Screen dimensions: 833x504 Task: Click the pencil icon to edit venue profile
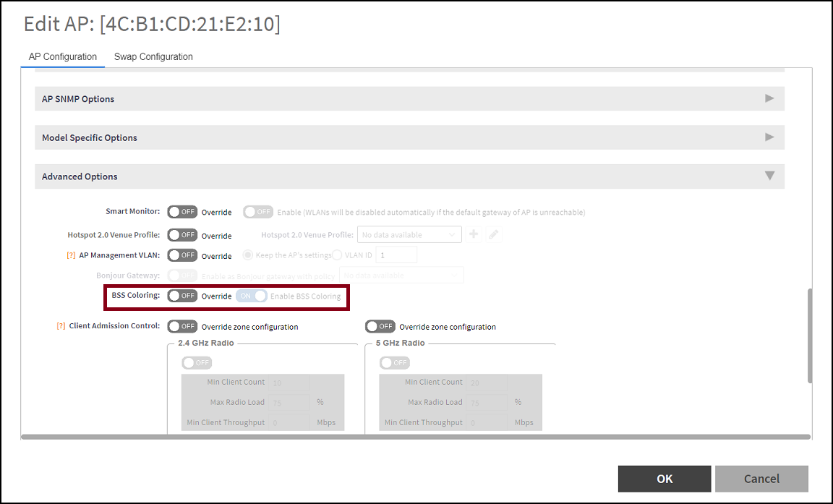(x=494, y=234)
